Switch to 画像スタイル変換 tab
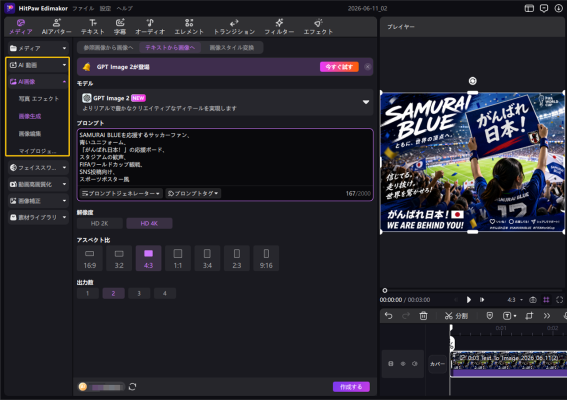This screenshot has width=567, height=400. point(232,47)
